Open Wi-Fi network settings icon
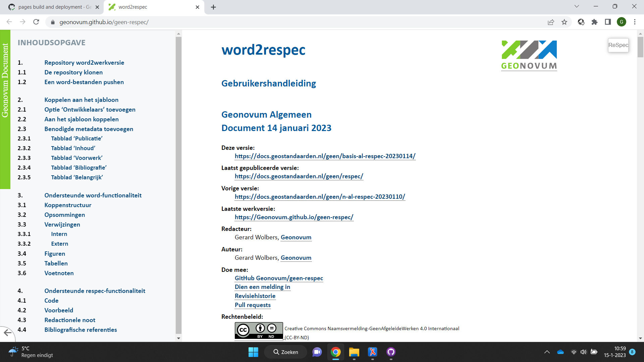This screenshot has width=644, height=362. pos(574,352)
